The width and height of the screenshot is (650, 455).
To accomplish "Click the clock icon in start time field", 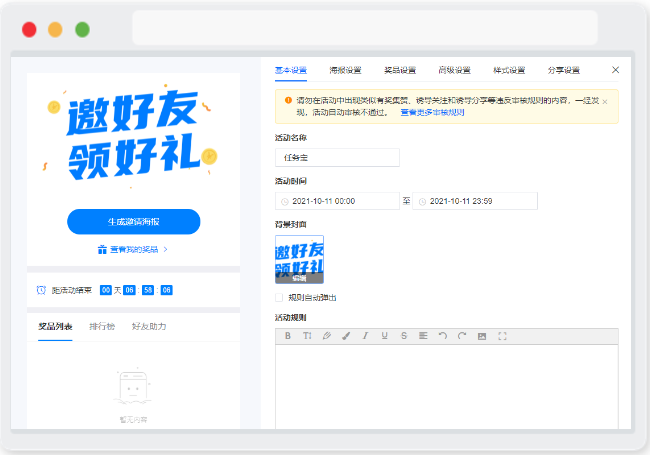I will (285, 202).
